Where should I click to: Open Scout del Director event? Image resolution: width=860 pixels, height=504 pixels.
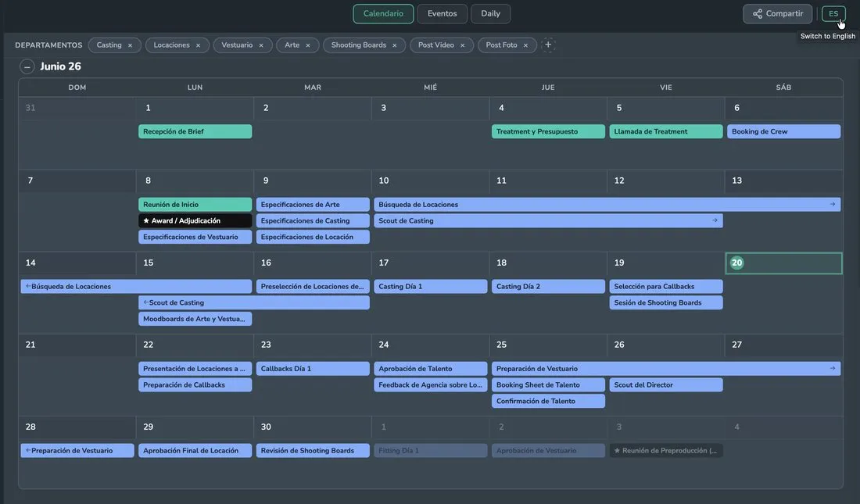tap(666, 385)
